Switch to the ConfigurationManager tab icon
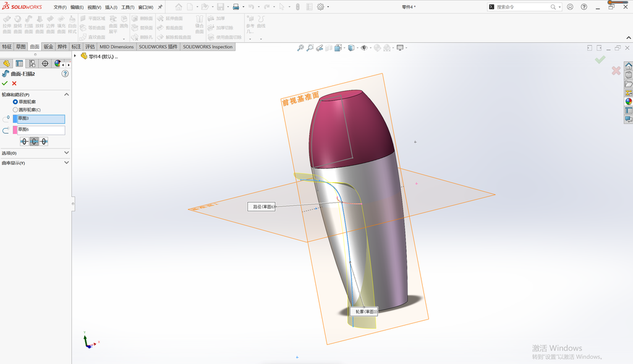633x364 pixels. click(x=32, y=64)
